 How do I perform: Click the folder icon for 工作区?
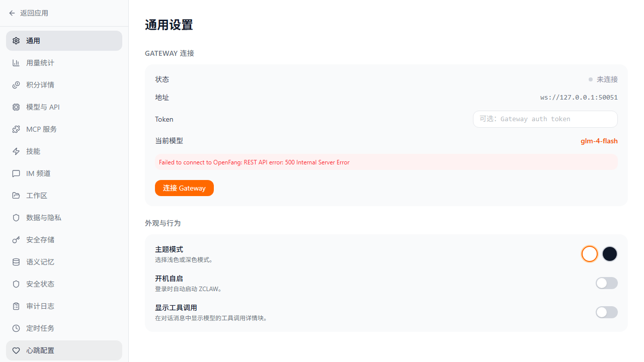pyautogui.click(x=16, y=196)
